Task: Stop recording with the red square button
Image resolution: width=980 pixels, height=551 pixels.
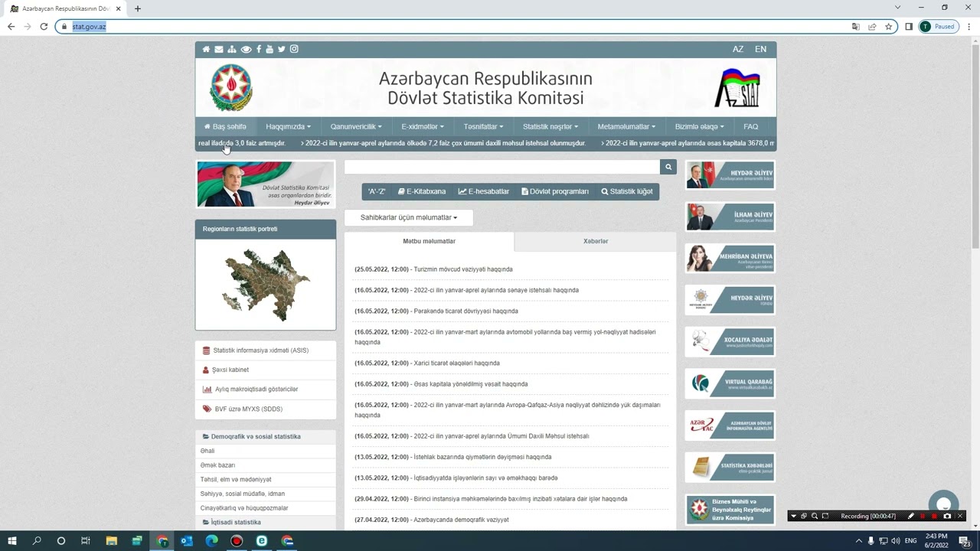Action: pos(934,516)
